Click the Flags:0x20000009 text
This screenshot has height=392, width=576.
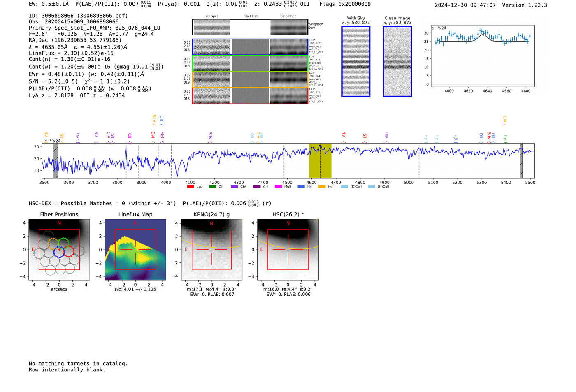(x=345, y=4)
